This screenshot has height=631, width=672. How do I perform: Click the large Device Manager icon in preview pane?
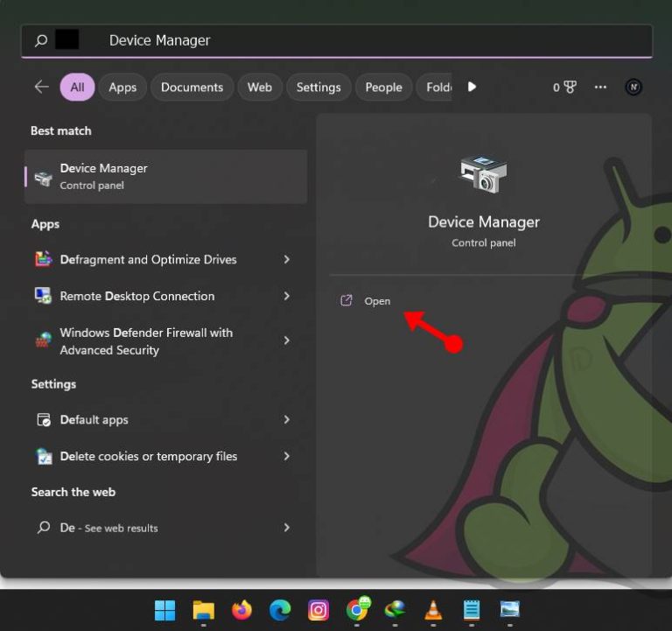[483, 174]
